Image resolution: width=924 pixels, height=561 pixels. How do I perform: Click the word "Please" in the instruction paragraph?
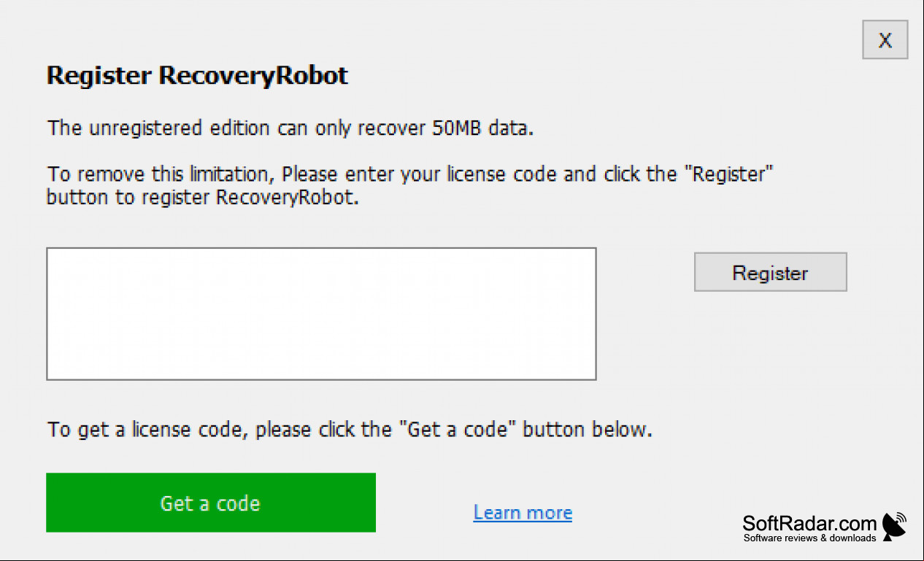pos(309,175)
